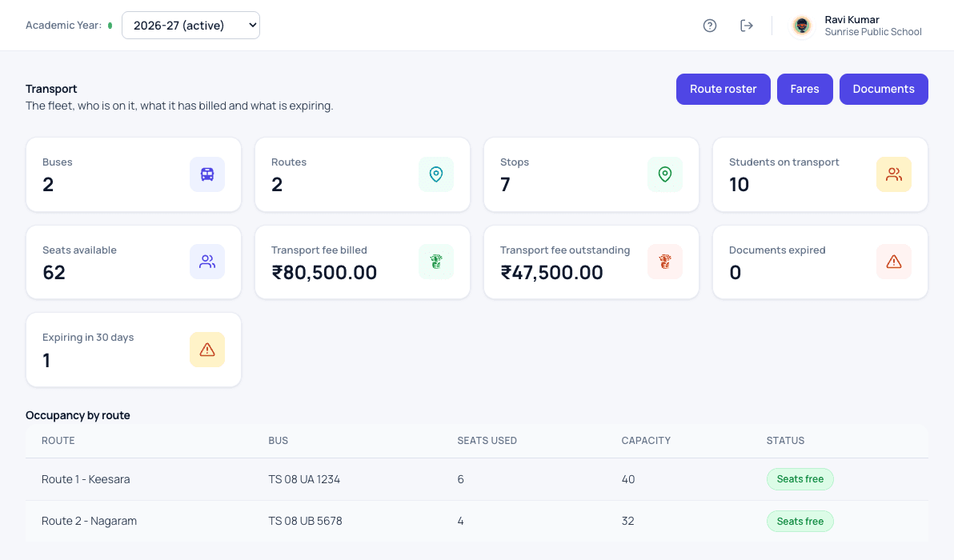Click the Seats available value 62
Screen dimensions: 954x560
click(54, 272)
